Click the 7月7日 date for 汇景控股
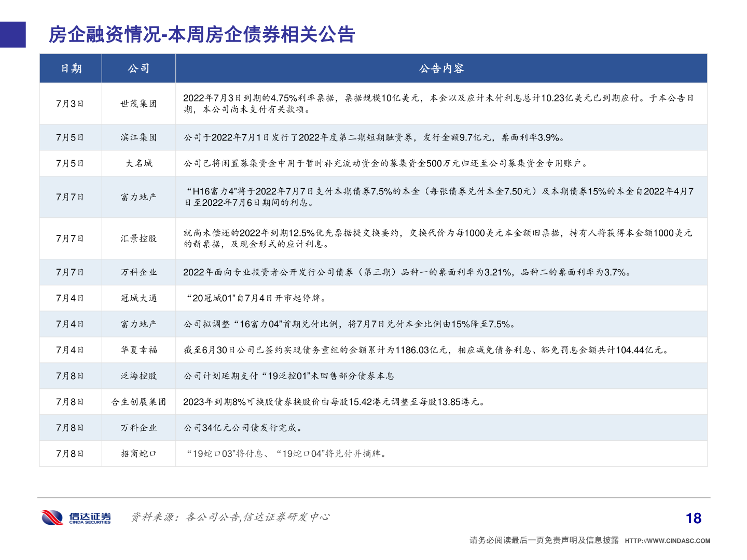This screenshot has height=560, width=747. click(x=70, y=239)
